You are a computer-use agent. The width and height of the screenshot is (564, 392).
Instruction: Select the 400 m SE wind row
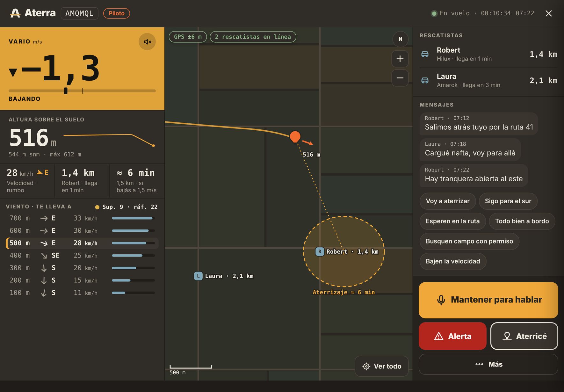[82, 256]
